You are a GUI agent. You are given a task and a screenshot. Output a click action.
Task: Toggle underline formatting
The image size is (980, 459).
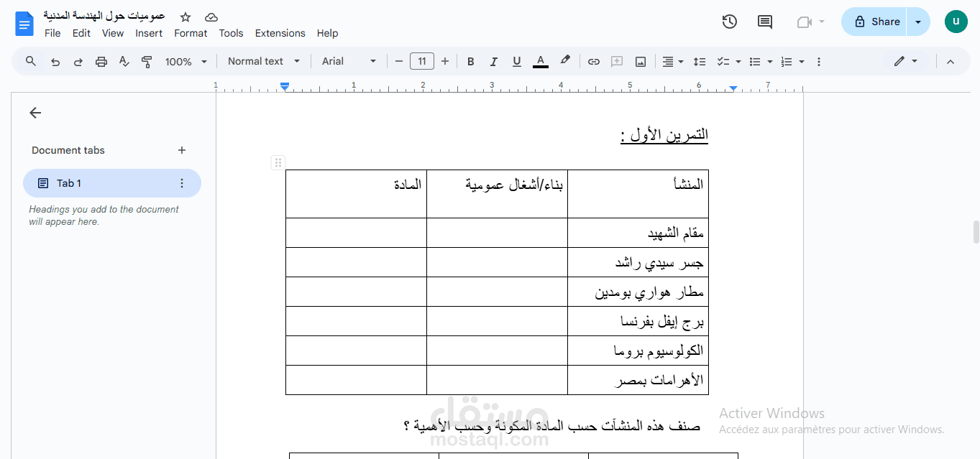tap(516, 62)
